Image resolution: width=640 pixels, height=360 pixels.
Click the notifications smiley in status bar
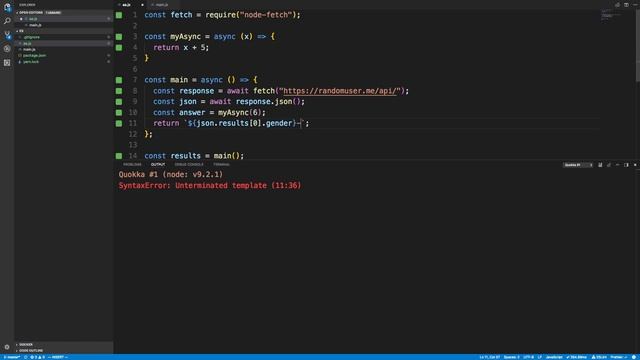[x=635, y=357]
